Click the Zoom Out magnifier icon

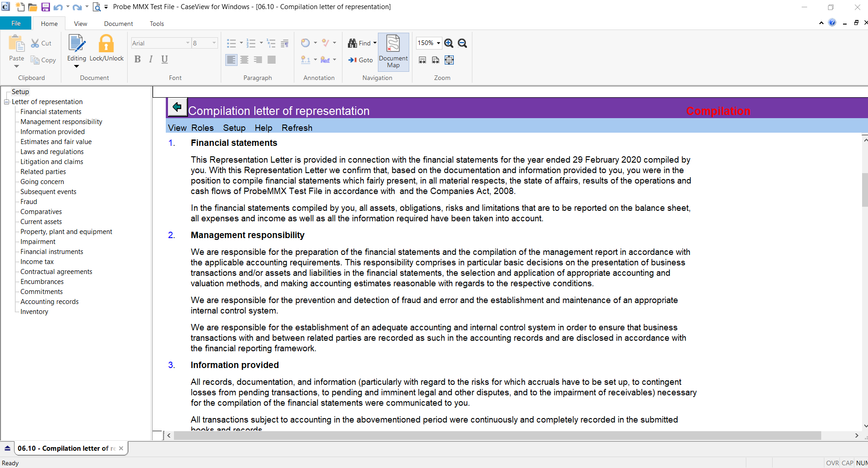462,43
